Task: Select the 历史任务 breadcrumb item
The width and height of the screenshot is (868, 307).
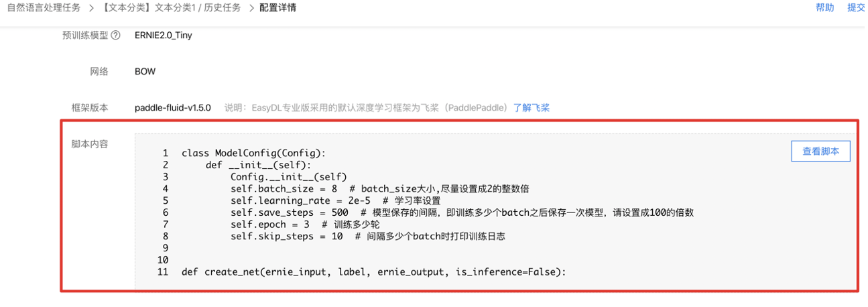Action: click(x=224, y=8)
